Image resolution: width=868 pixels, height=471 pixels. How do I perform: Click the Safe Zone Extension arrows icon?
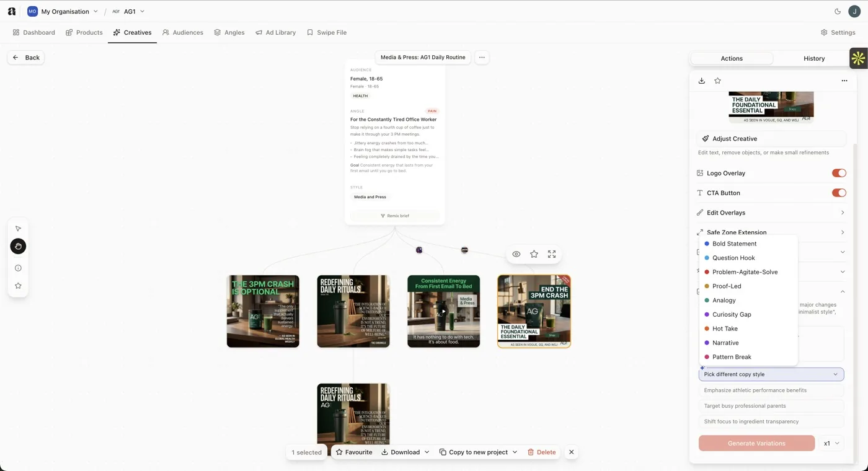700,232
